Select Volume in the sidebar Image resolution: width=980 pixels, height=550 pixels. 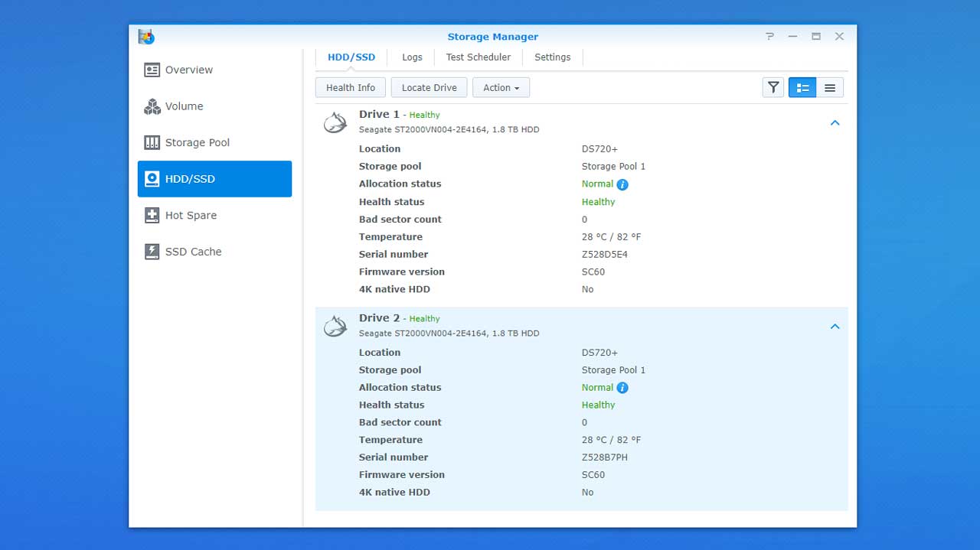[214, 106]
